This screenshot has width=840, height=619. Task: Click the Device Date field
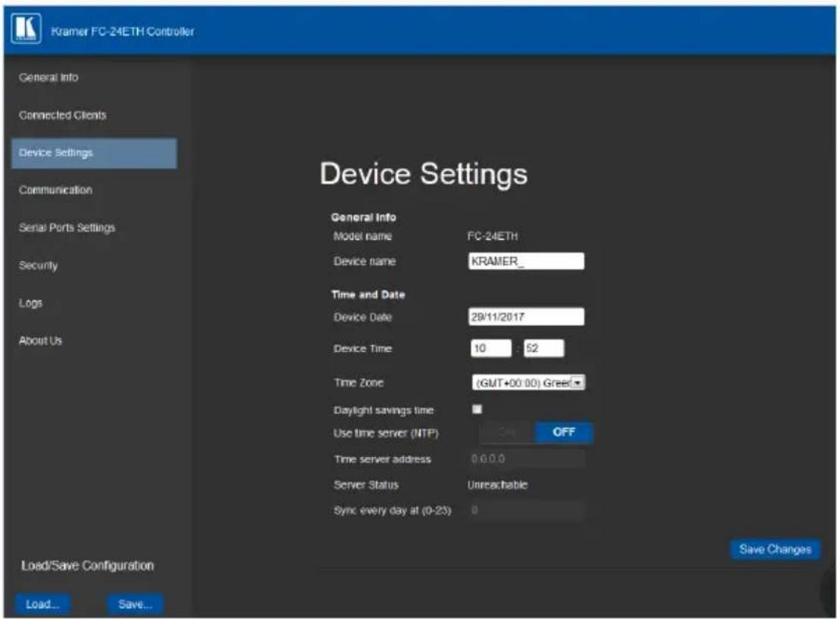526,316
